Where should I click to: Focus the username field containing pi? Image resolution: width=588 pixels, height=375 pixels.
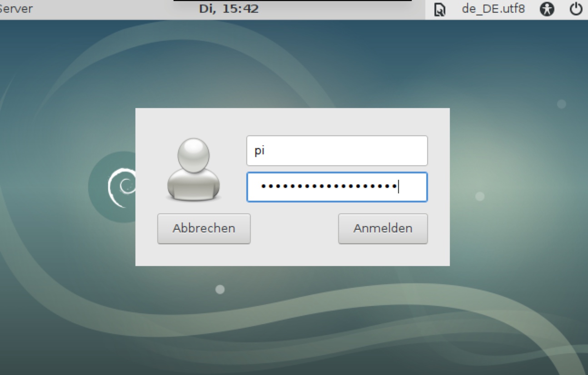pyautogui.click(x=337, y=151)
